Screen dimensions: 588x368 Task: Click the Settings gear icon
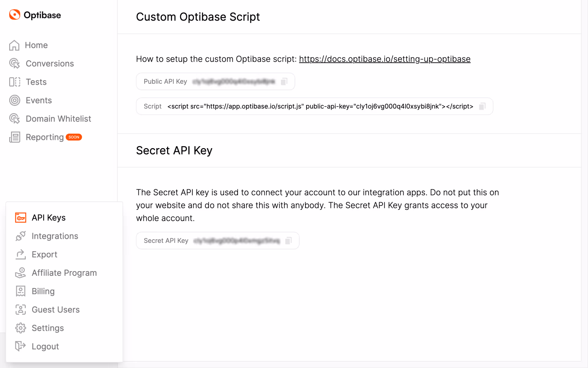coord(21,328)
